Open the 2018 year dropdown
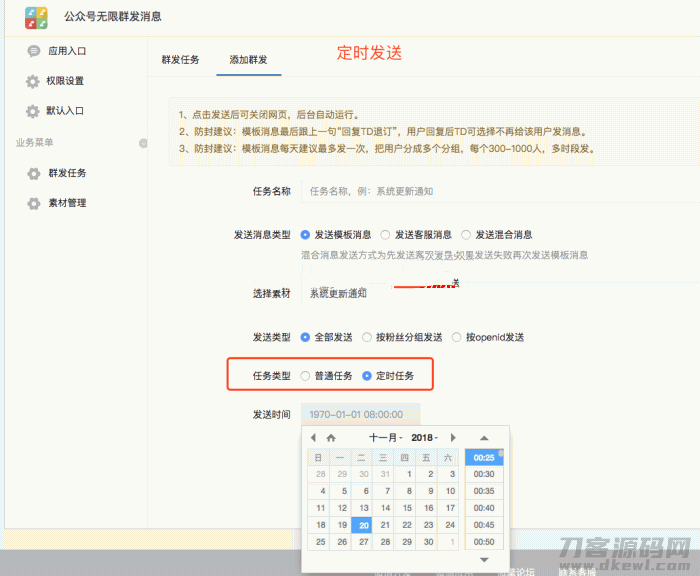 pyautogui.click(x=428, y=438)
